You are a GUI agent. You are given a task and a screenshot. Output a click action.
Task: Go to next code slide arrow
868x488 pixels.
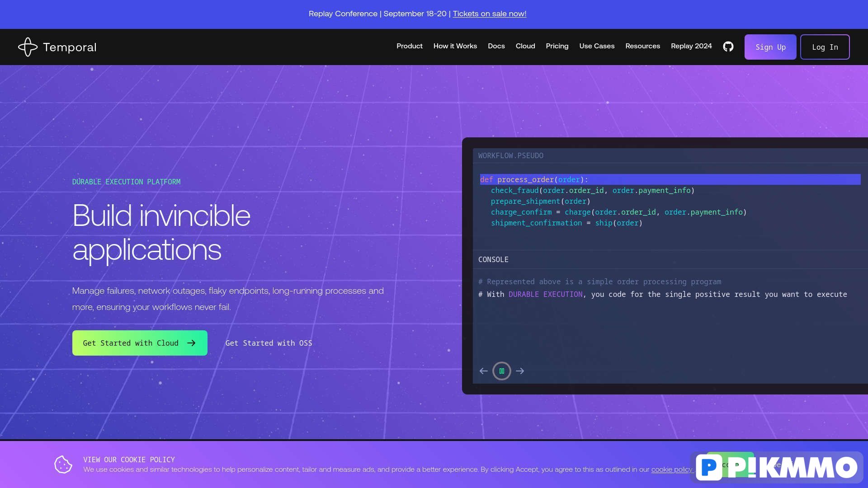pos(520,371)
